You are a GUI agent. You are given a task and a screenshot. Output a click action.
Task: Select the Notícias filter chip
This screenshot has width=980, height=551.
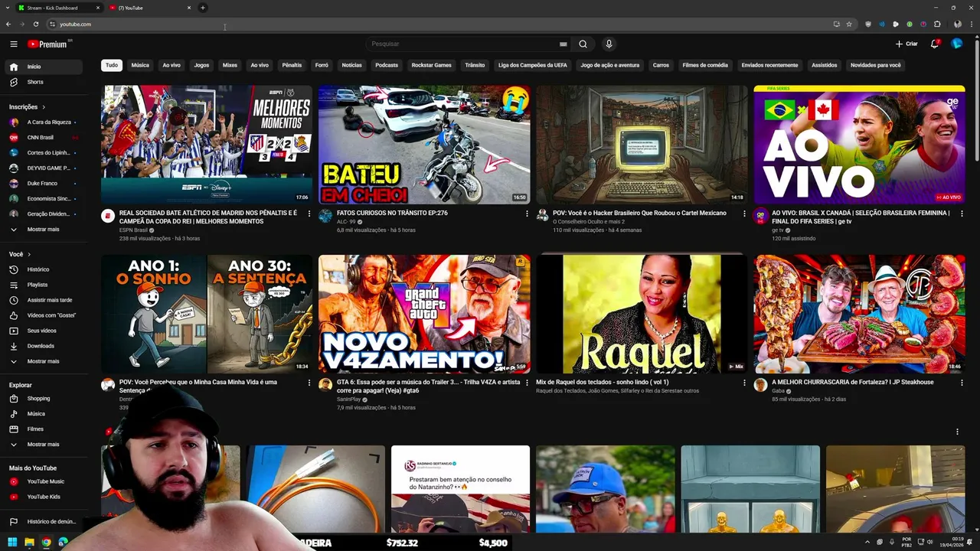pos(351,65)
